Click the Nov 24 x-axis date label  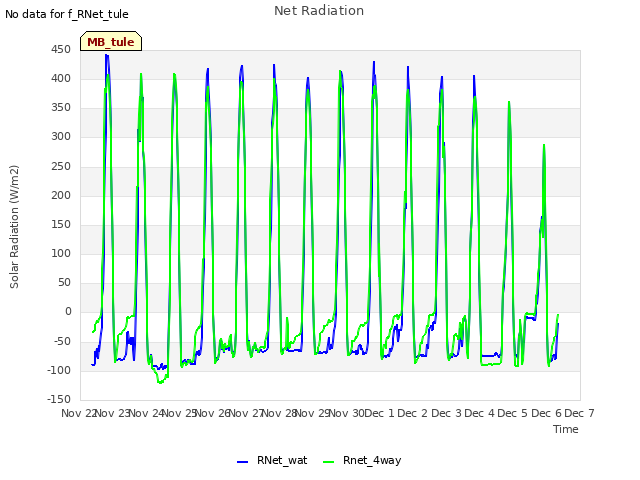[147, 413]
